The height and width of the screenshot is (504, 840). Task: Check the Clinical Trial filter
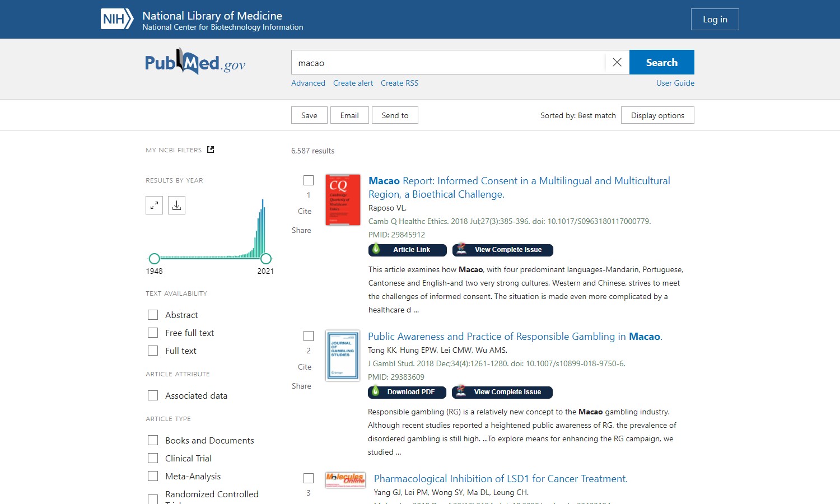point(153,458)
